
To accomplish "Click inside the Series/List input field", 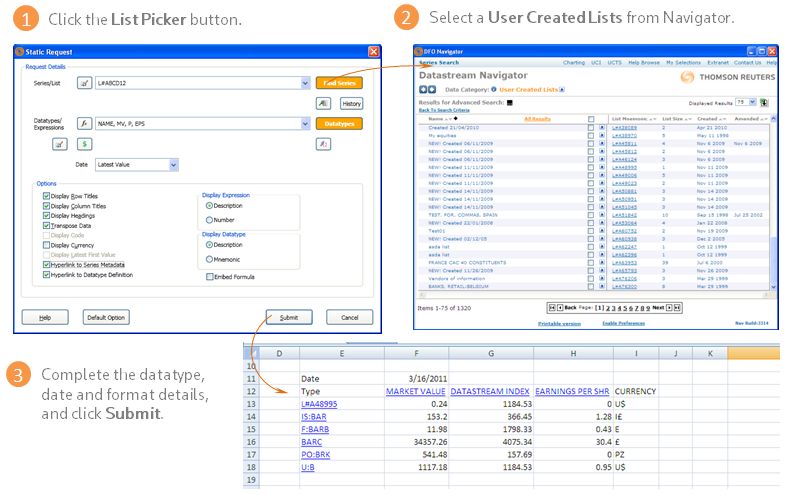I will (198, 83).
